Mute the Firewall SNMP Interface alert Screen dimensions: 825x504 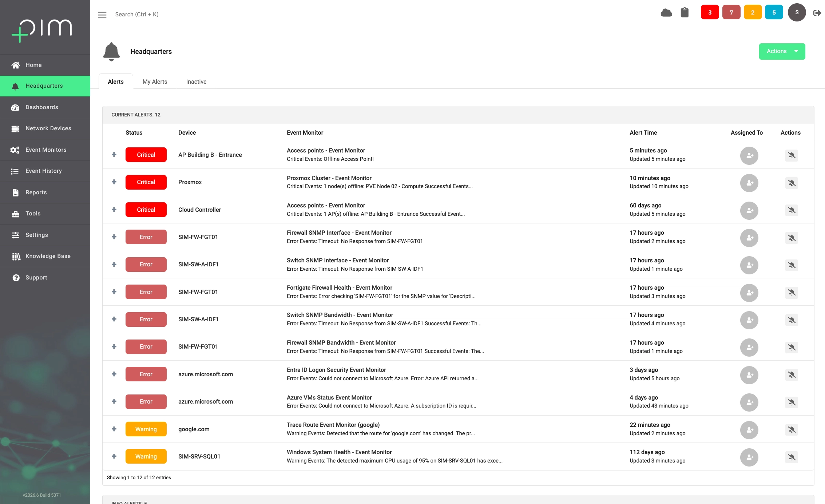pos(792,238)
